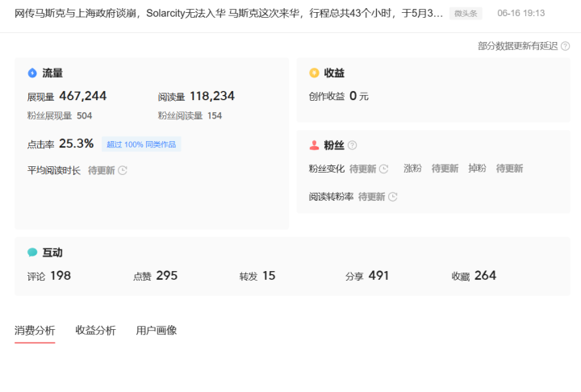Click the 部分数据更新有延迟 notice text

click(x=517, y=46)
